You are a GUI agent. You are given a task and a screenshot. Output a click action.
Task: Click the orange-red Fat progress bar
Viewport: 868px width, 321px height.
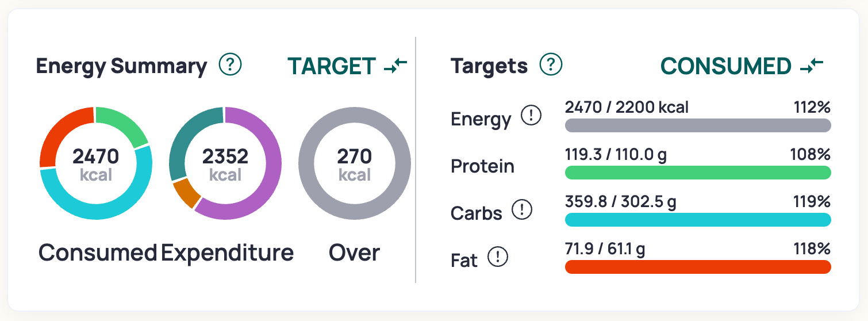pos(698,267)
